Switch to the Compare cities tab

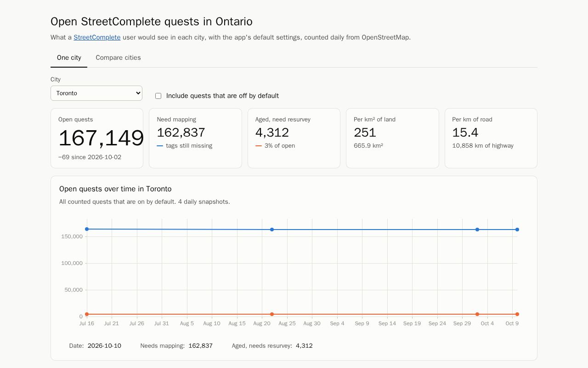pos(118,57)
